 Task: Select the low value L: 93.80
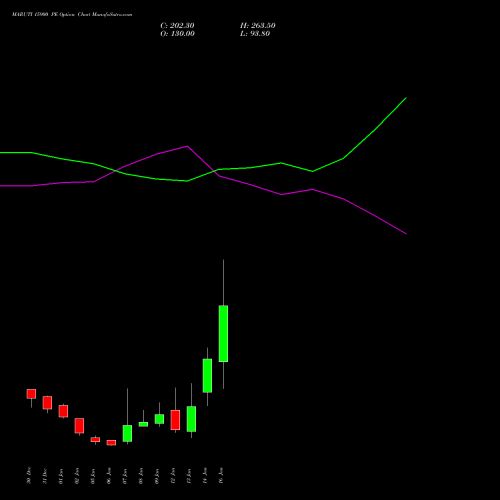tap(255, 34)
